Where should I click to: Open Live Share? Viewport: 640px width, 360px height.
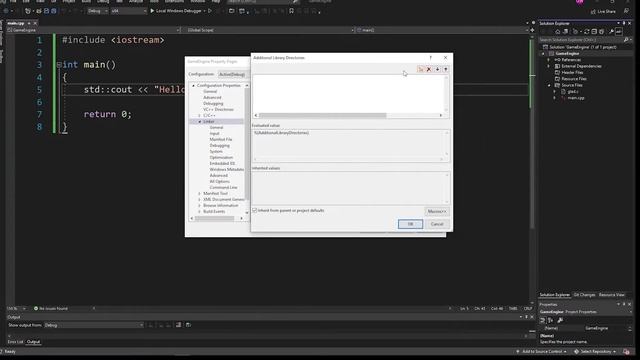pyautogui.click(x=603, y=11)
